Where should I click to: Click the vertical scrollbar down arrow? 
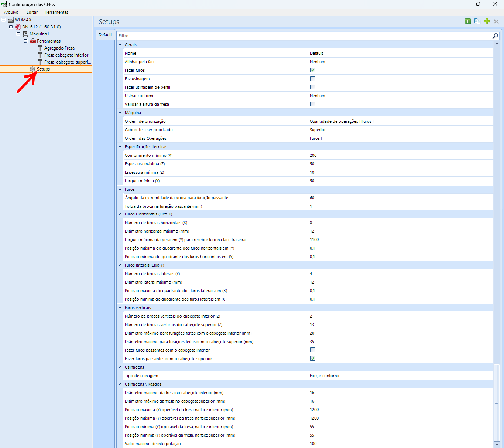coord(497,444)
